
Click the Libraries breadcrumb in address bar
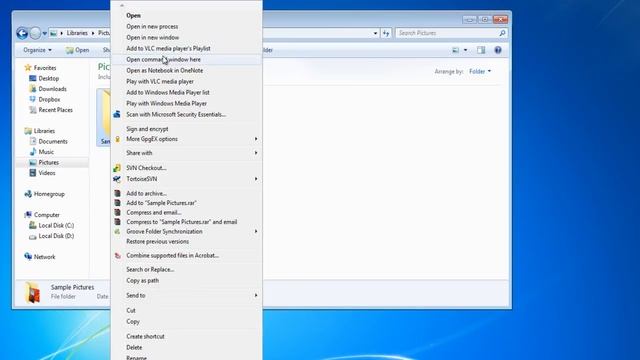tap(77, 33)
